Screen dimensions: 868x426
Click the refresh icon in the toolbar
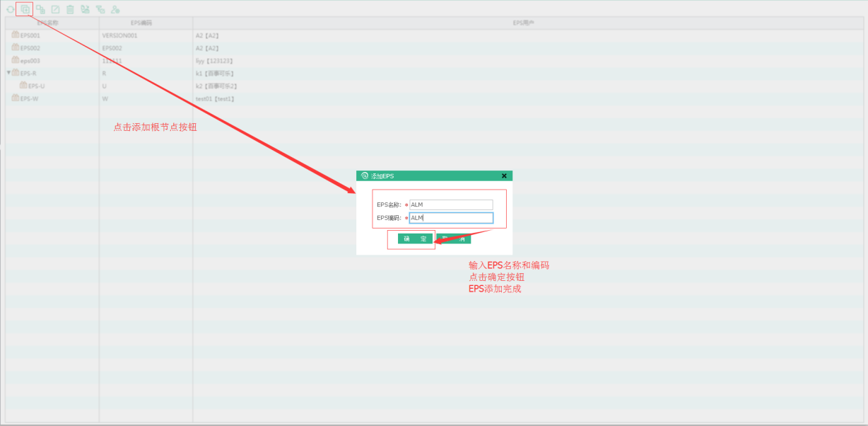10,10
